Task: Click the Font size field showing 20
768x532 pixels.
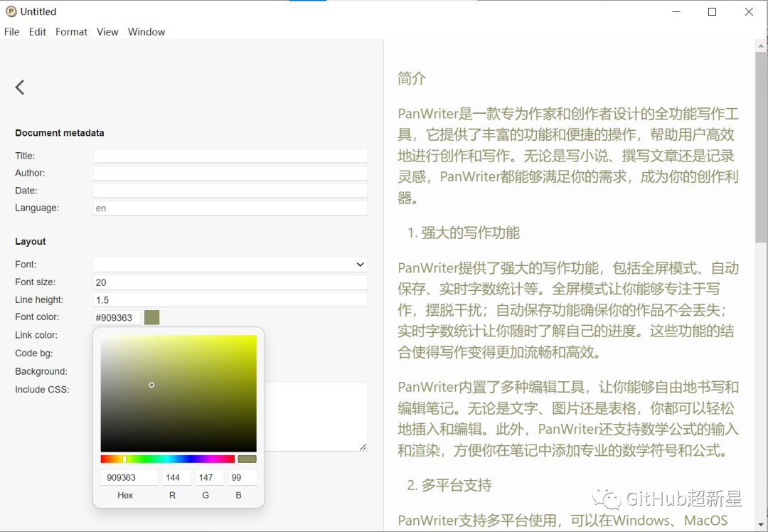Action: (229, 282)
